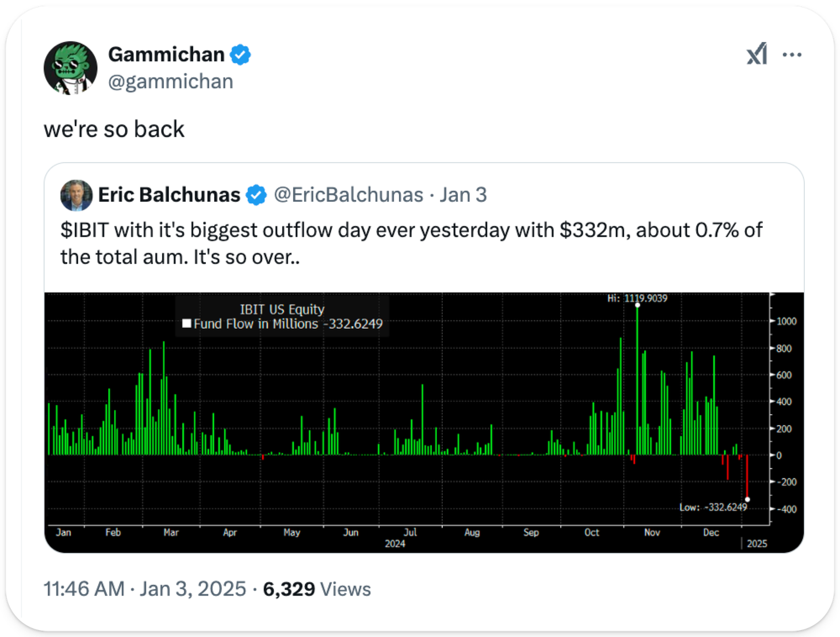Click the white Fund Flow legend square
Image resolution: width=840 pixels, height=637 pixels.
pyautogui.click(x=186, y=323)
